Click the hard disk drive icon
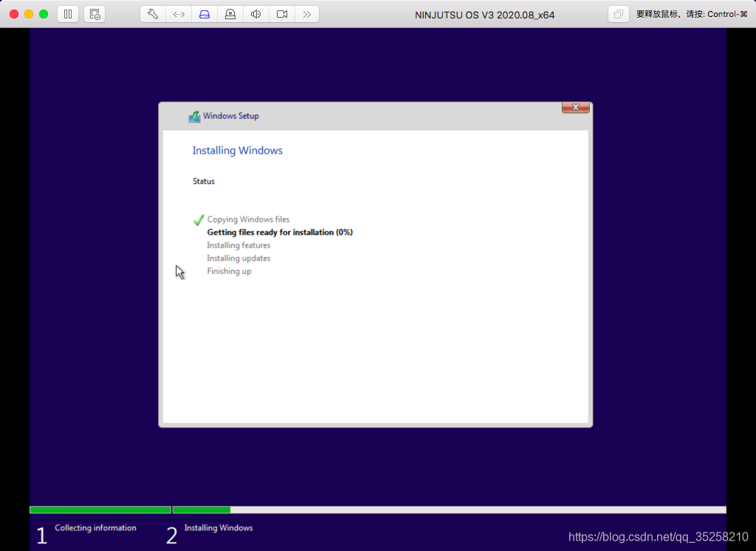The image size is (756, 551). pyautogui.click(x=205, y=14)
